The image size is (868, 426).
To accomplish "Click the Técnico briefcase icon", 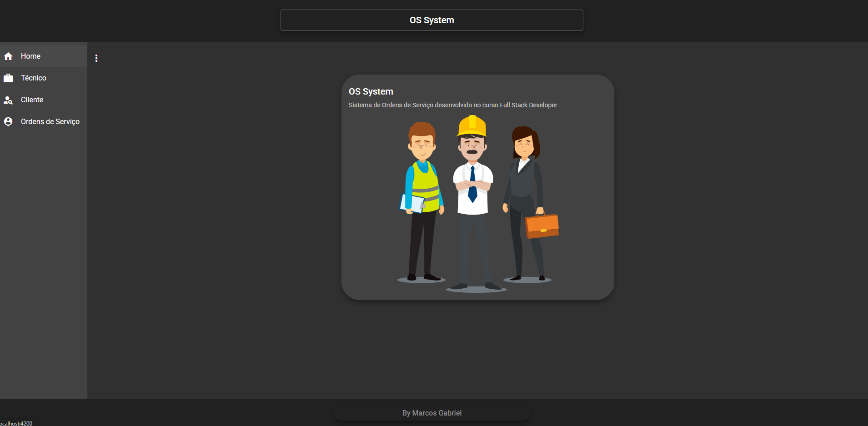I will point(8,78).
